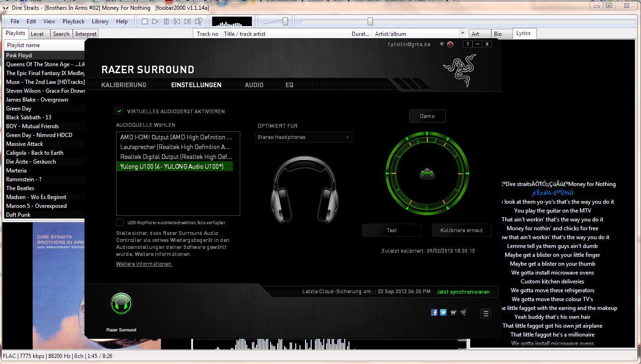Open the Library menu in foobar2000

coord(100,21)
